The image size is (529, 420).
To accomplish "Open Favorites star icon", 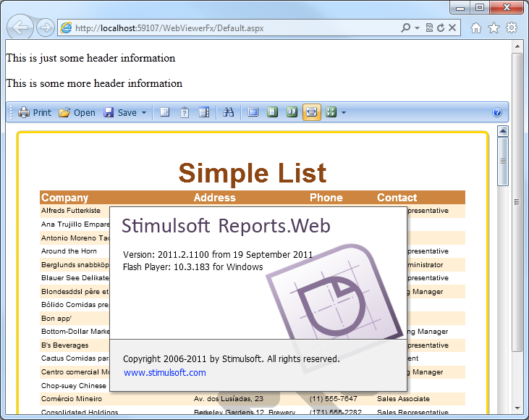I will pyautogui.click(x=494, y=28).
